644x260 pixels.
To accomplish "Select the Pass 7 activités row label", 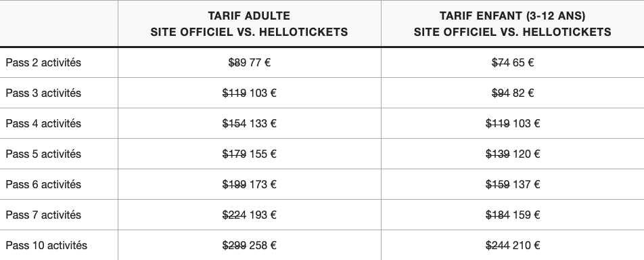I will coord(43,215).
